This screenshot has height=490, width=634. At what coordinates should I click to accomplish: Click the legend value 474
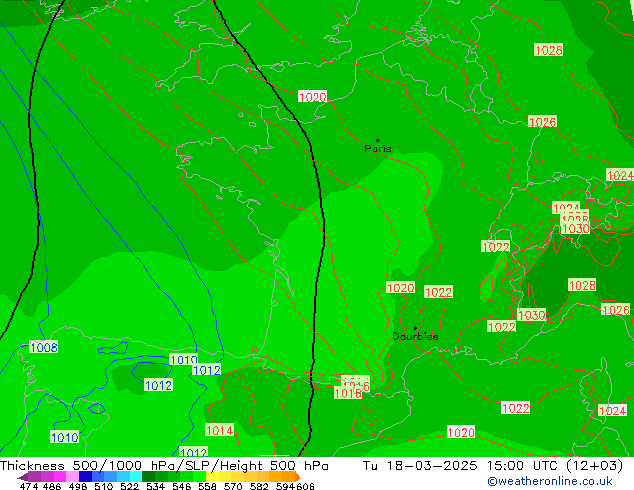[x=29, y=486]
